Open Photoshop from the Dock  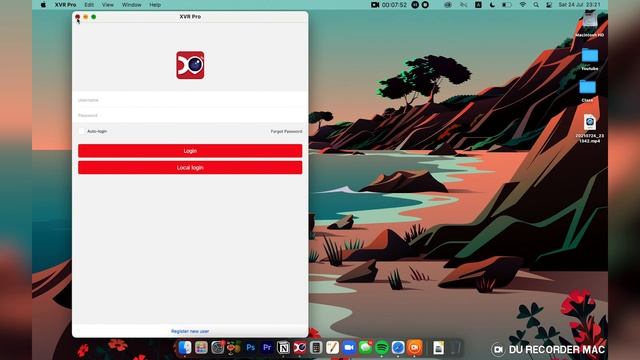pos(251,347)
